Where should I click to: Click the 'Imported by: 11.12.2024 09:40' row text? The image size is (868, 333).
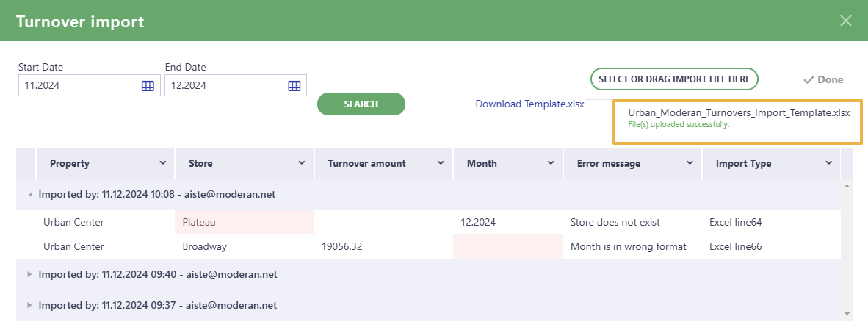point(158,274)
